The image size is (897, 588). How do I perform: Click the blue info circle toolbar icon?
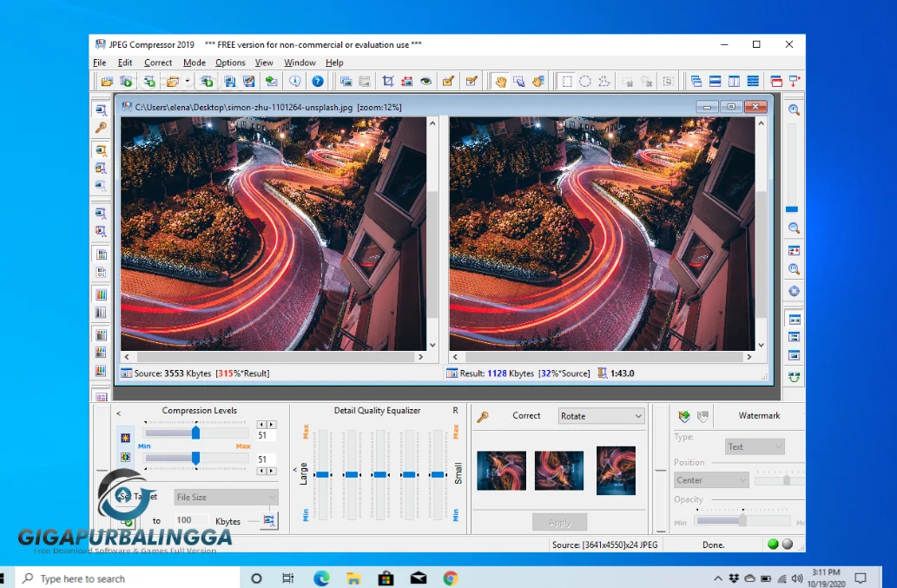(294, 82)
